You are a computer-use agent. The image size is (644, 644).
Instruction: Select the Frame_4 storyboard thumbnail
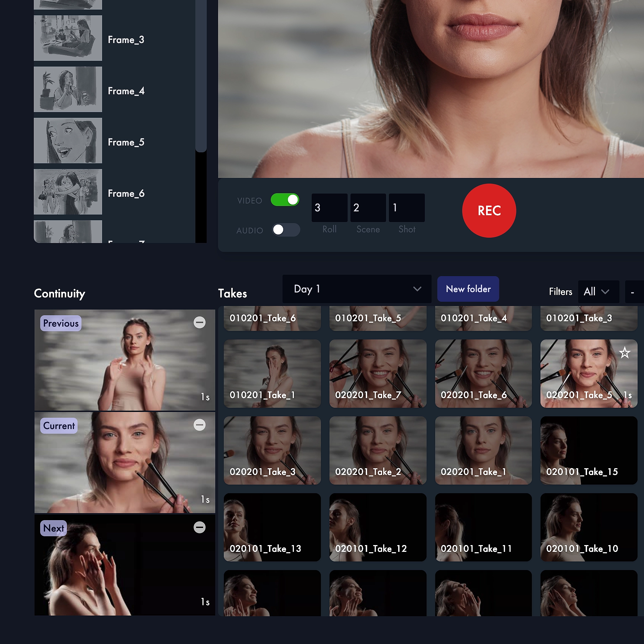(68, 89)
